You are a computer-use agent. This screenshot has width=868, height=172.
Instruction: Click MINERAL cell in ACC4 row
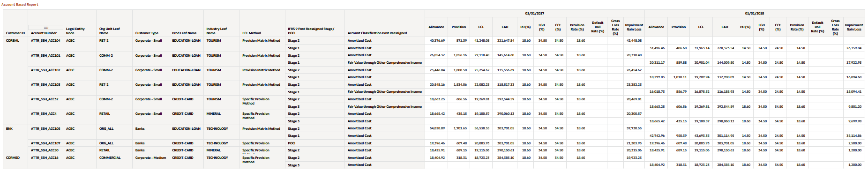coord(214,114)
